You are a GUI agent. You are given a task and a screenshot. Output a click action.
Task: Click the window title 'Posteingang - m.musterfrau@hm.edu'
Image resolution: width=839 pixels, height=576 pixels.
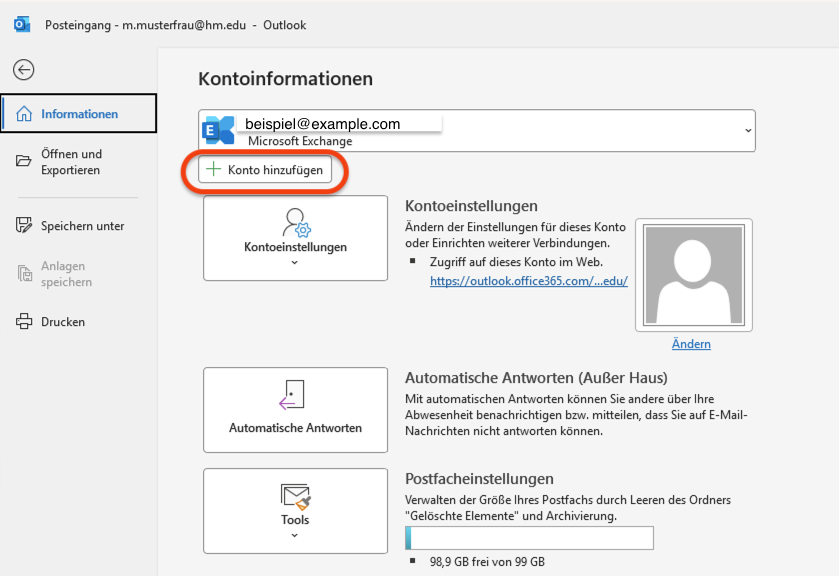click(x=146, y=25)
